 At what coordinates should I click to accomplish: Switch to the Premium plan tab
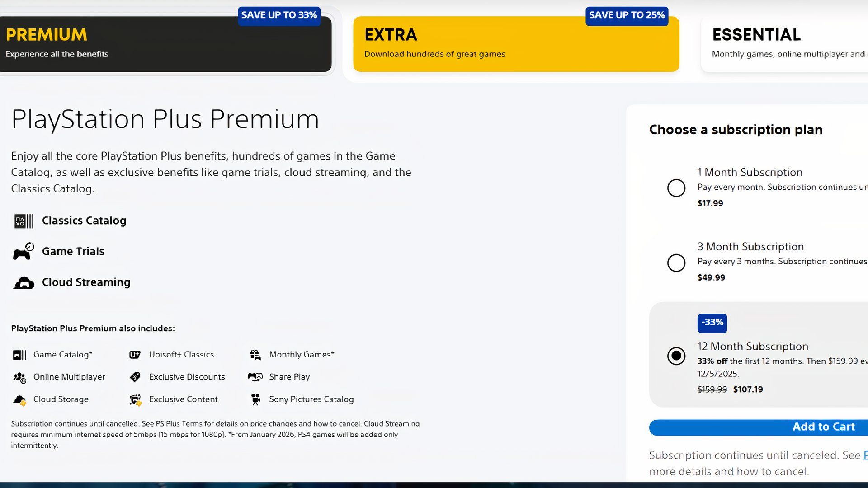tap(165, 44)
